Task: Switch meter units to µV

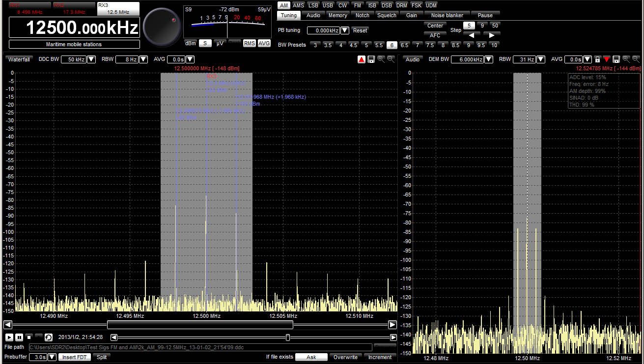Action: [220, 43]
